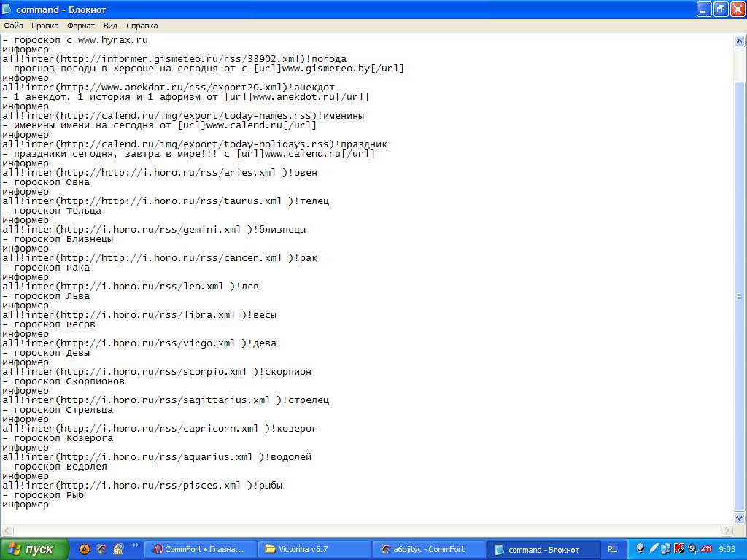Open Kaspersky antivirus tray icon

(x=678, y=549)
